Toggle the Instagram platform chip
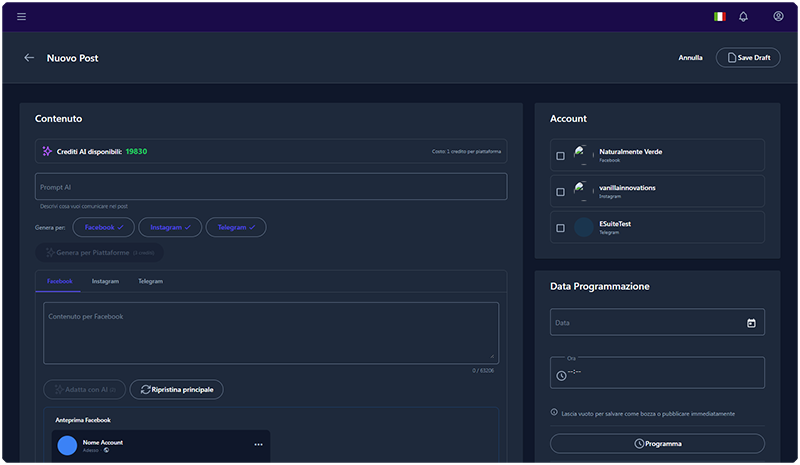Screen dimensions: 800x465 click(170, 228)
